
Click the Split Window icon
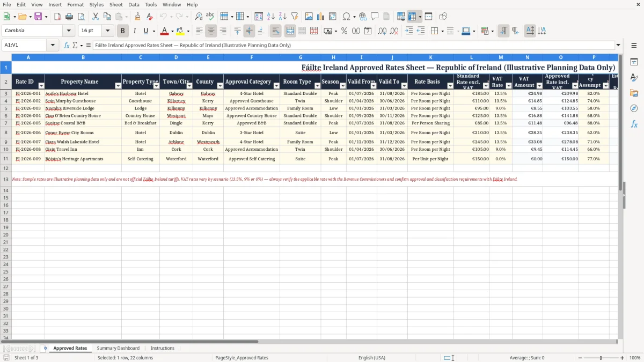pyautogui.click(x=429, y=17)
